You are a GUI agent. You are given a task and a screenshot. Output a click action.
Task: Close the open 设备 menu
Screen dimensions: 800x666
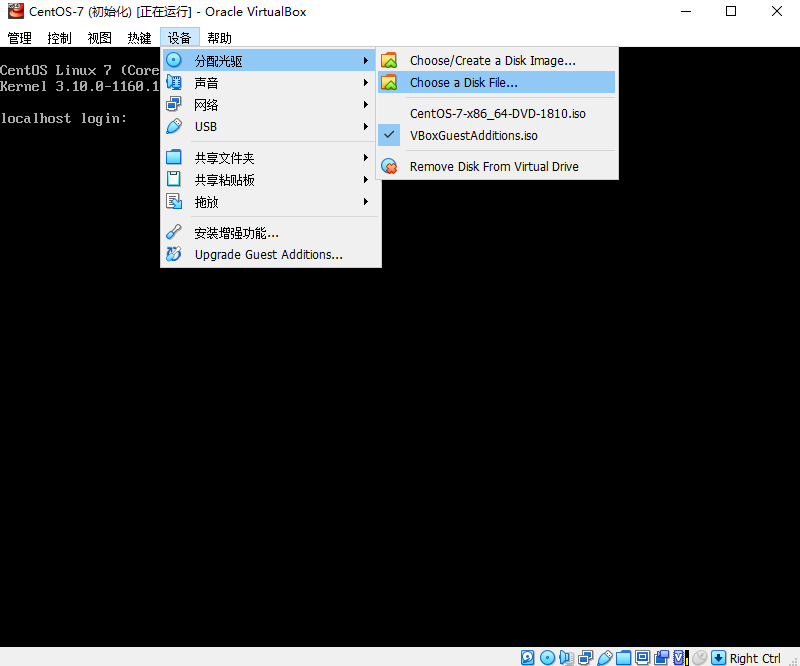pos(179,38)
